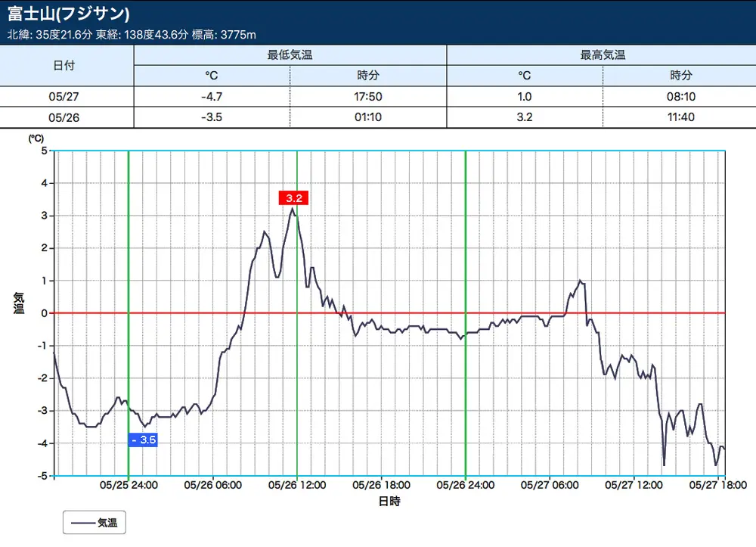Click the 17:50 time cell

[368, 97]
